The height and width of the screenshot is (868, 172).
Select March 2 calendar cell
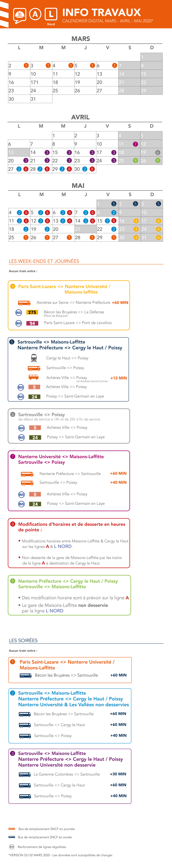19,65
